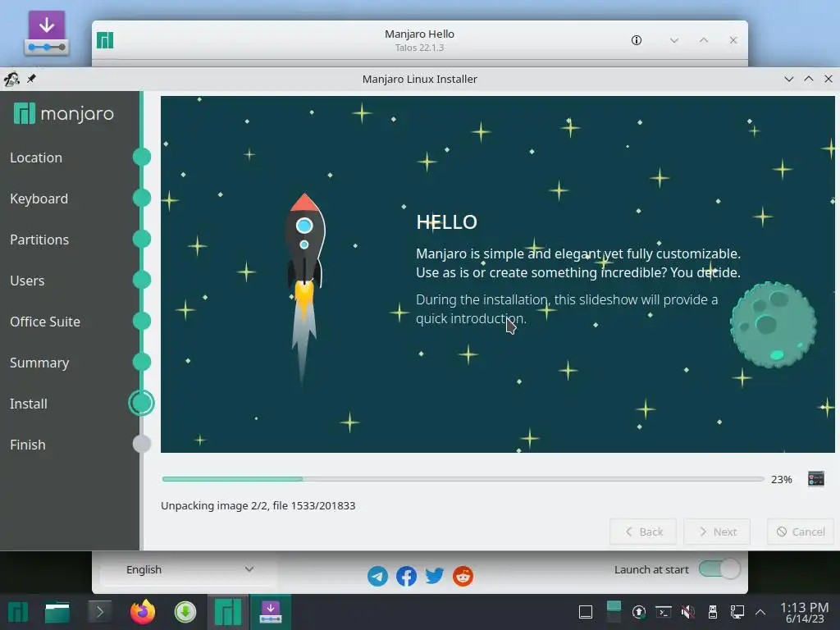Click the manjaro logo in installer sidebar
The height and width of the screenshot is (630, 840).
click(x=64, y=113)
